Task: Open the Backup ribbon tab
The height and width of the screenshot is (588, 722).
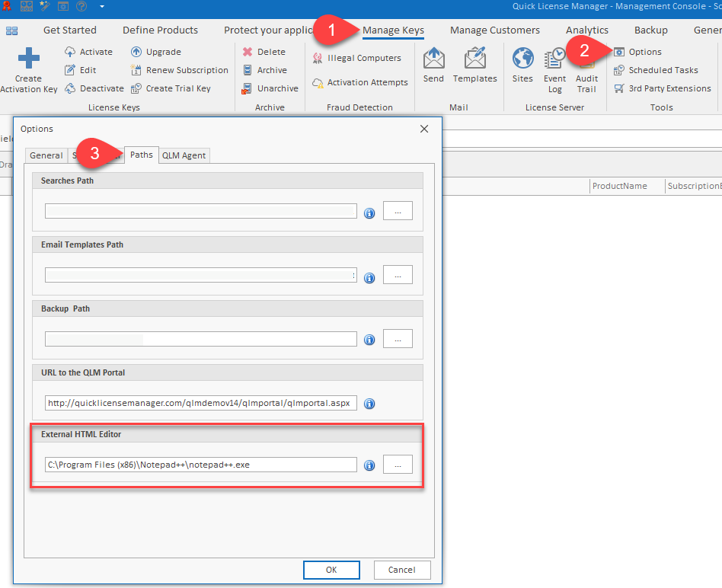Action: (651, 30)
